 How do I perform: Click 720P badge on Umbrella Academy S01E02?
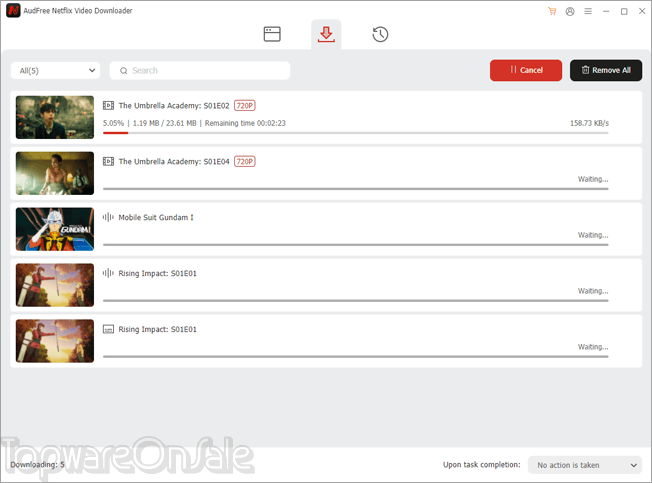coord(244,106)
